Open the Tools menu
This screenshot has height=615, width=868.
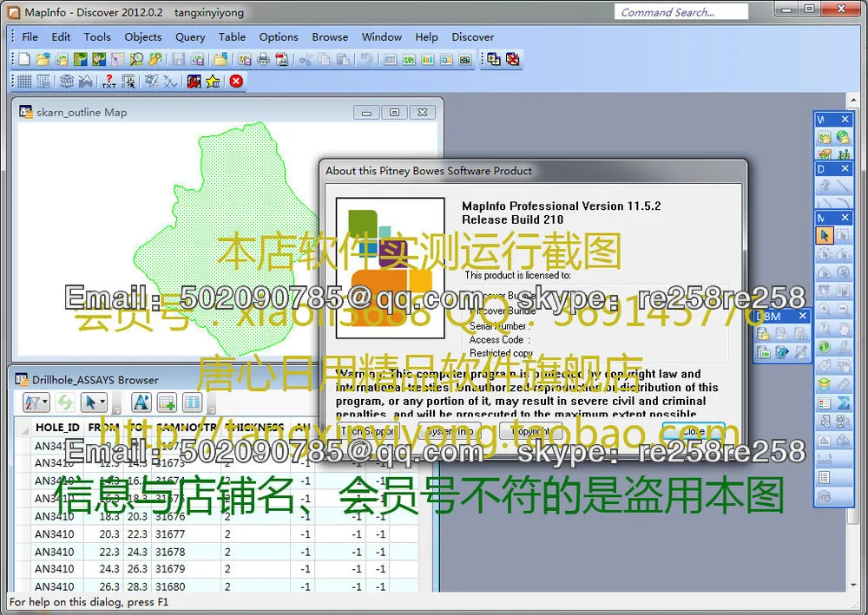coord(97,37)
